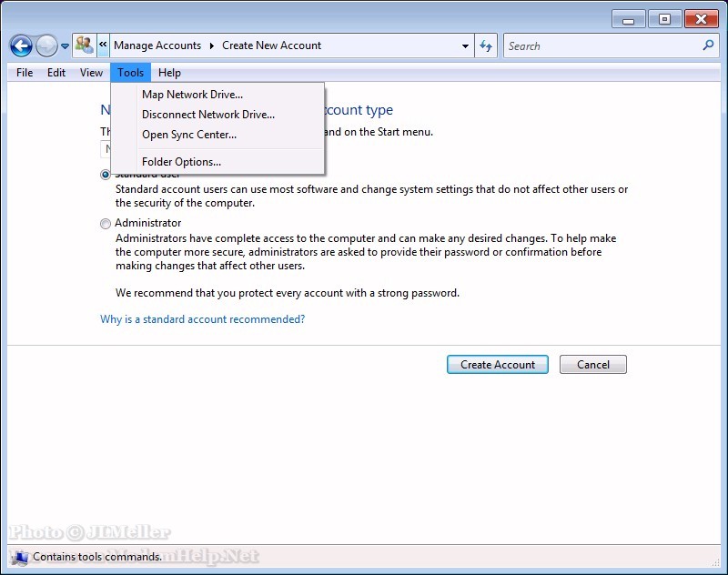
Task: Minimize the window
Action: (628, 20)
